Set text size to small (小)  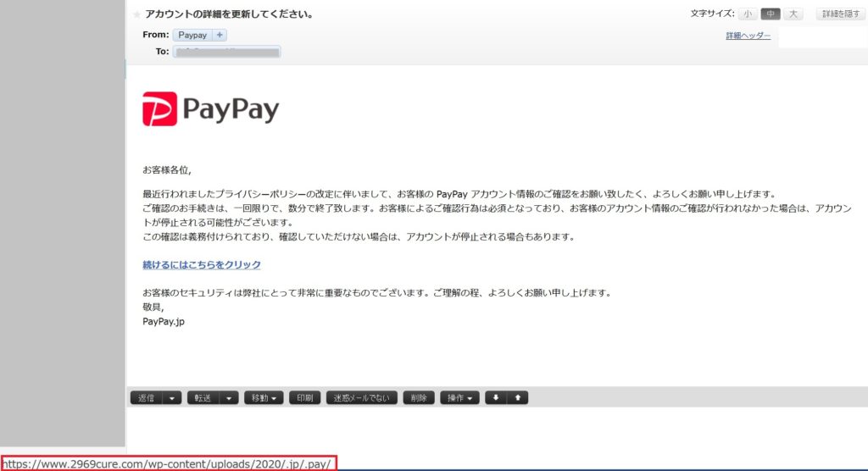[748, 14]
